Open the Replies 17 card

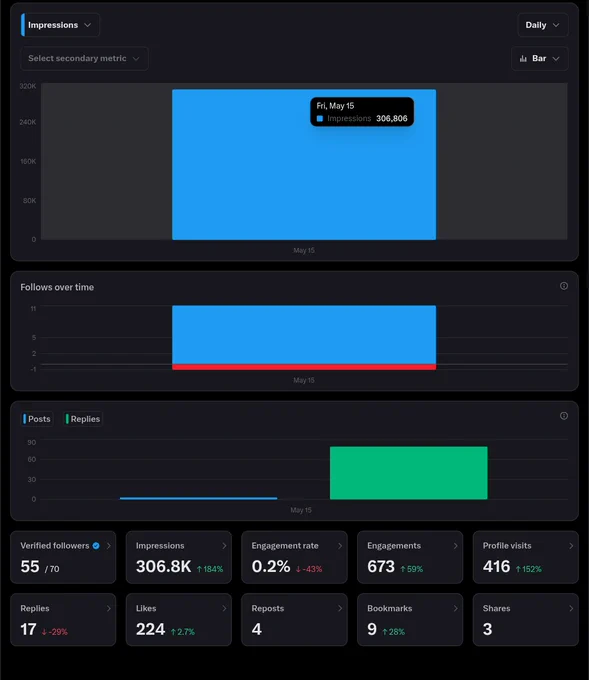point(63,620)
